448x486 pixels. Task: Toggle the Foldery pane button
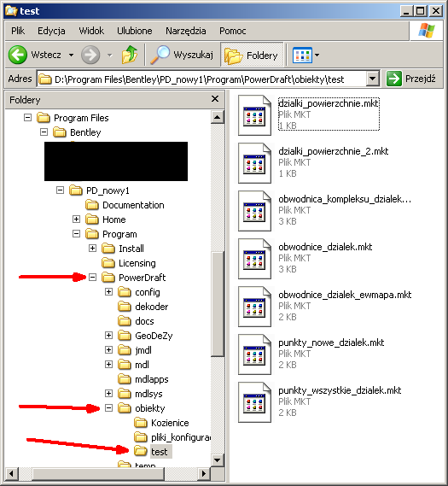point(252,56)
